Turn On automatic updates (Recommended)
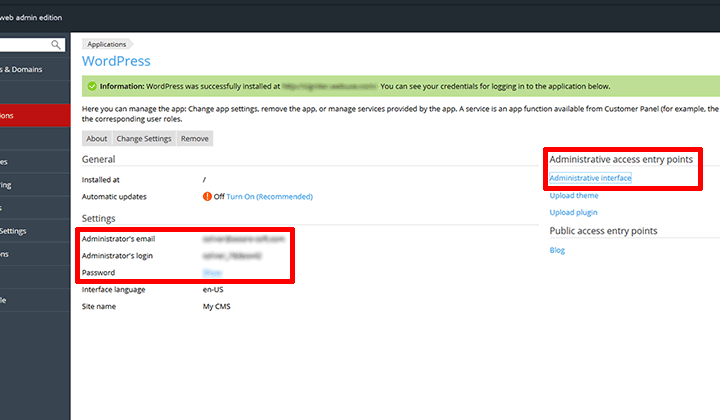 (269, 197)
